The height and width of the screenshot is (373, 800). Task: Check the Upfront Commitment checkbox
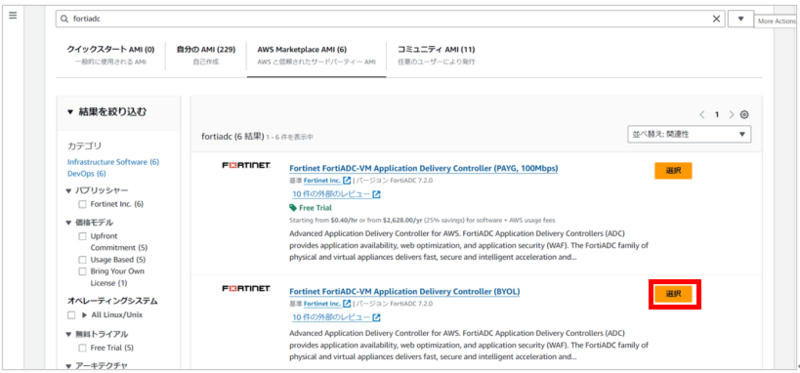[x=82, y=236]
